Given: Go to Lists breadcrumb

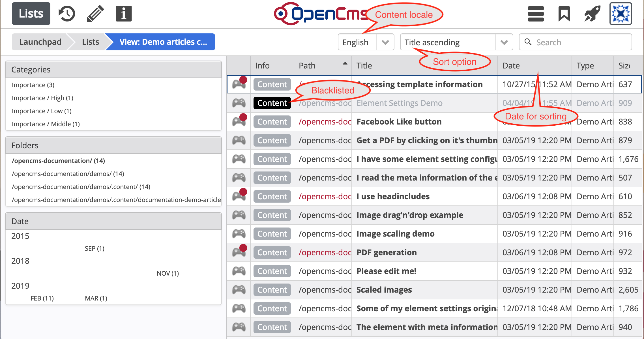Looking at the screenshot, I should pyautogui.click(x=91, y=42).
